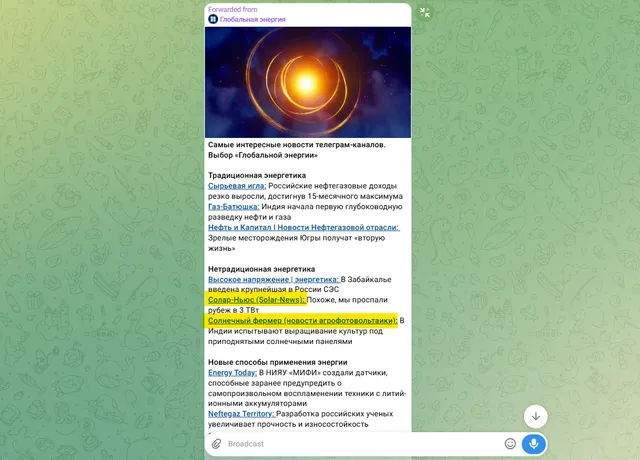The width and height of the screenshot is (640, 460).
Task: Click the collapse fullscreen arrows icon
Action: click(424, 13)
